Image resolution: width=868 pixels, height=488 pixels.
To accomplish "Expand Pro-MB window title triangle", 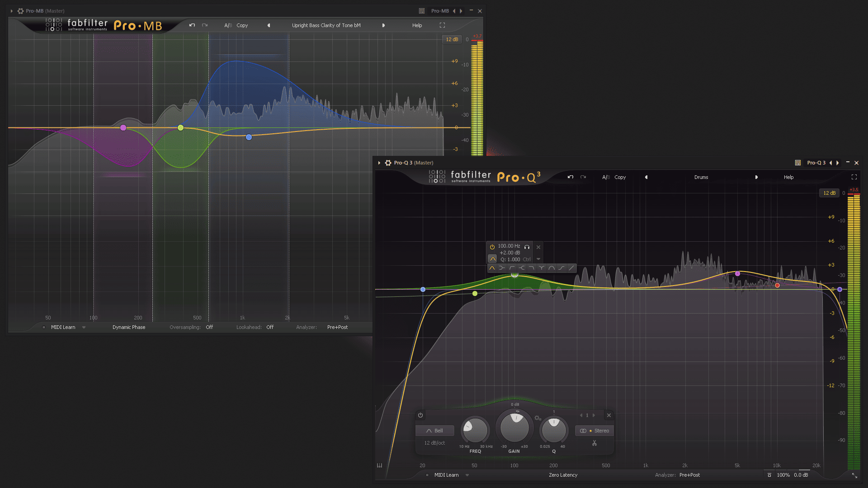I will pyautogui.click(x=11, y=11).
